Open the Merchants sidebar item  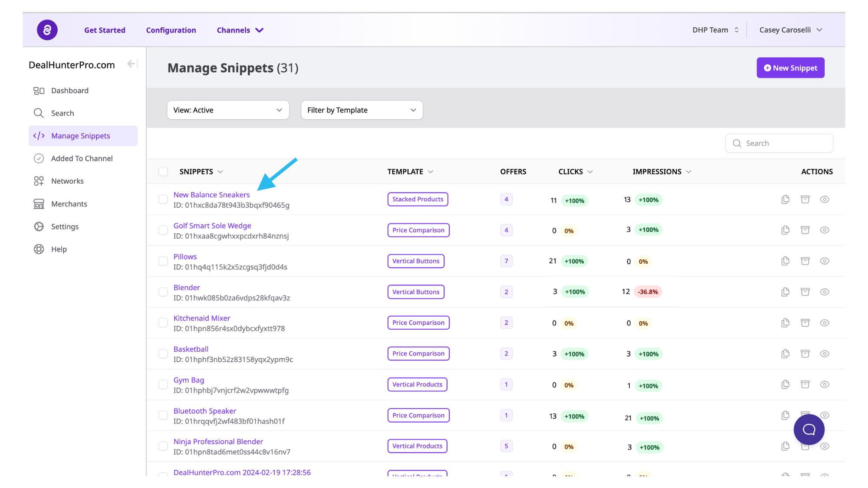[69, 204]
